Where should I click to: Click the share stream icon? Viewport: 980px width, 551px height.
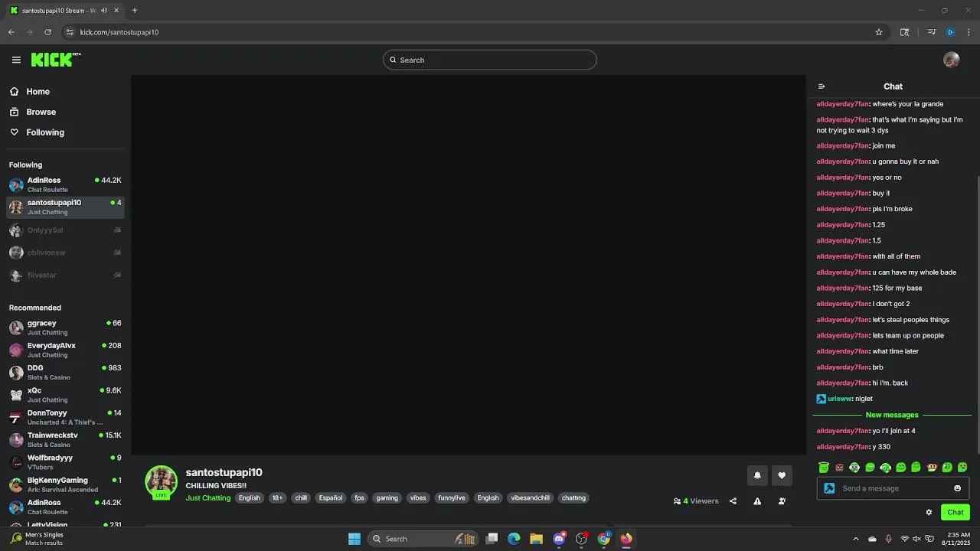(x=733, y=501)
